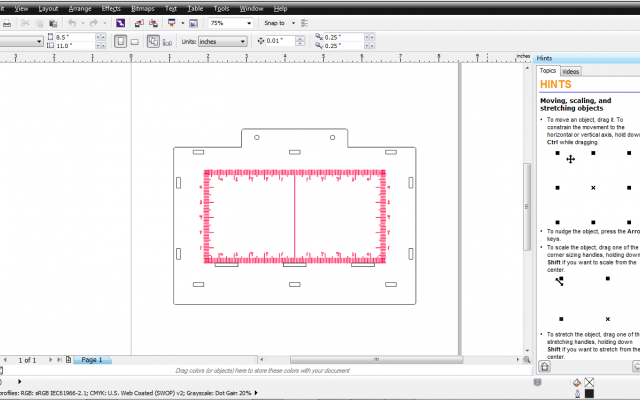The image size is (640, 400).
Task: Click the Home icon in Hints docker
Action: (544, 366)
